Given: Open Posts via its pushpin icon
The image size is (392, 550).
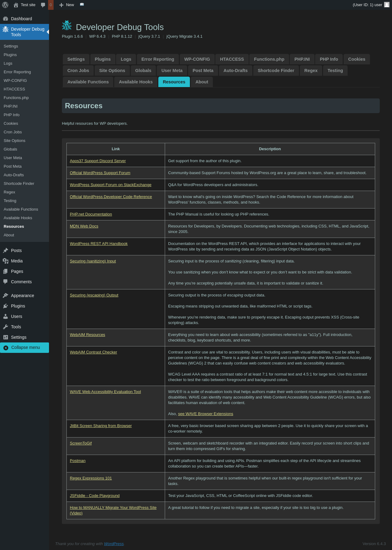Looking at the screenshot, I should click(6, 250).
